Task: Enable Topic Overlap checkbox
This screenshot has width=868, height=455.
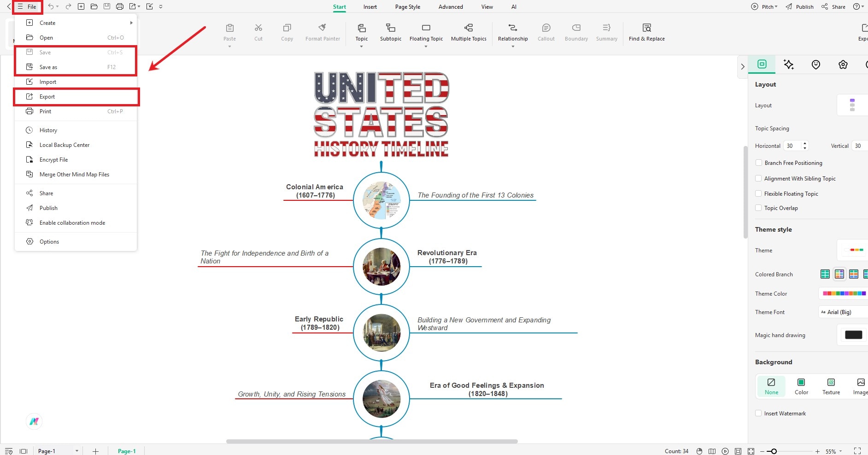Action: click(x=758, y=208)
